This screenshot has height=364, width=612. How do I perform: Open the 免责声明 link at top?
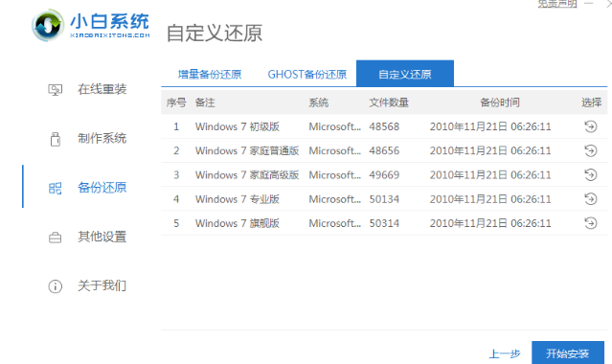(x=557, y=4)
